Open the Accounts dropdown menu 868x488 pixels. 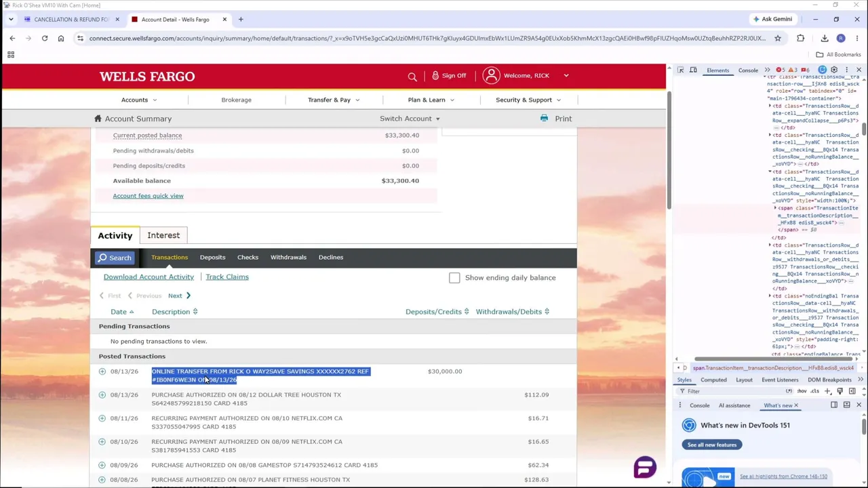pos(139,100)
